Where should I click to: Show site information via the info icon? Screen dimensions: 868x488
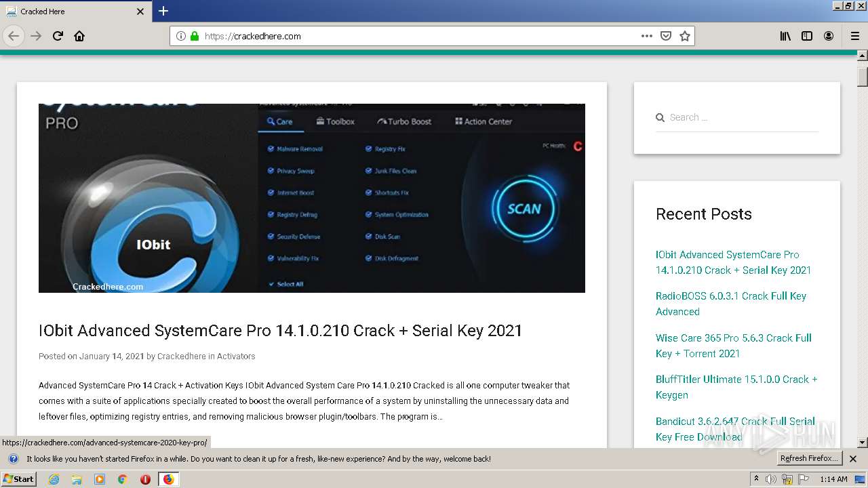tap(181, 36)
